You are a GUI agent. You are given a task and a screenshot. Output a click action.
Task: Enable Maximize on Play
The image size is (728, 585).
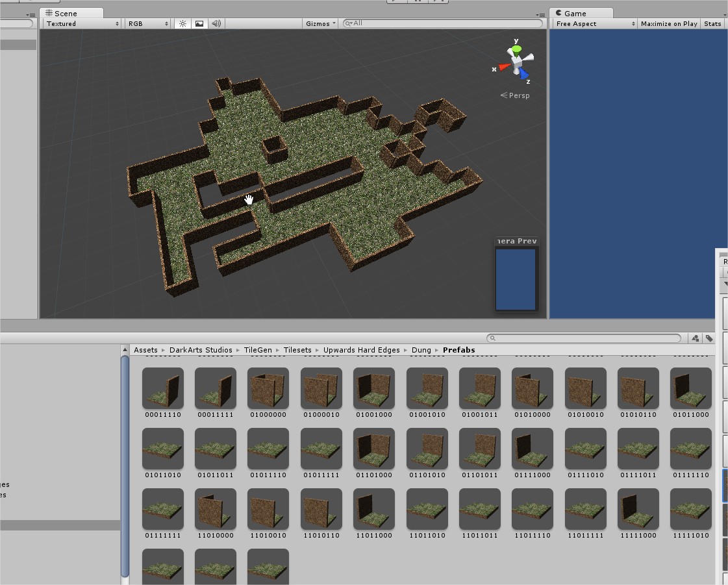(x=668, y=23)
